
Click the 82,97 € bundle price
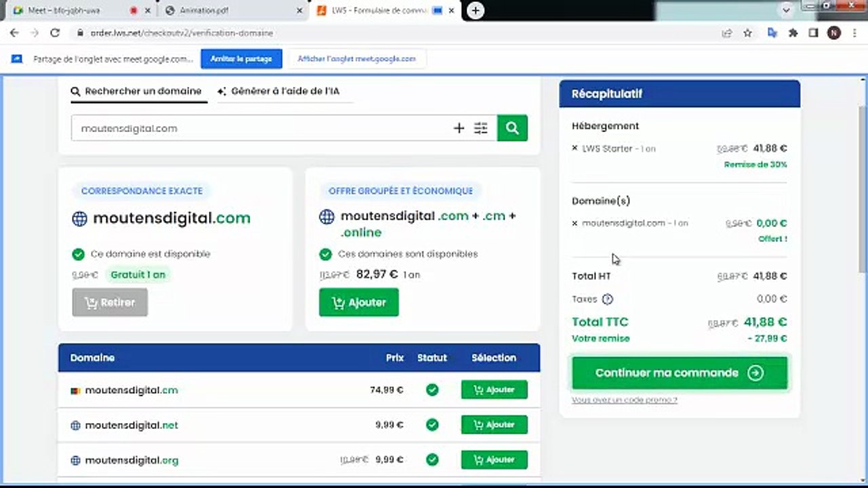377,274
